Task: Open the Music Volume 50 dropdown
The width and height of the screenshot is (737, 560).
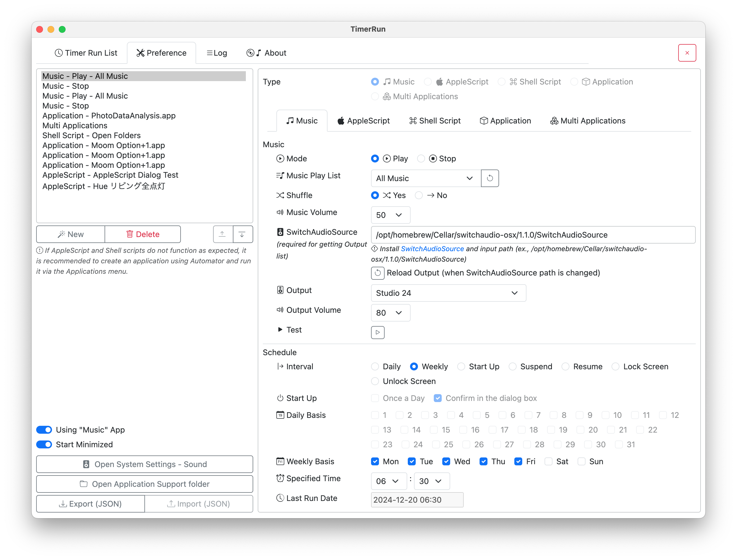Action: click(390, 215)
